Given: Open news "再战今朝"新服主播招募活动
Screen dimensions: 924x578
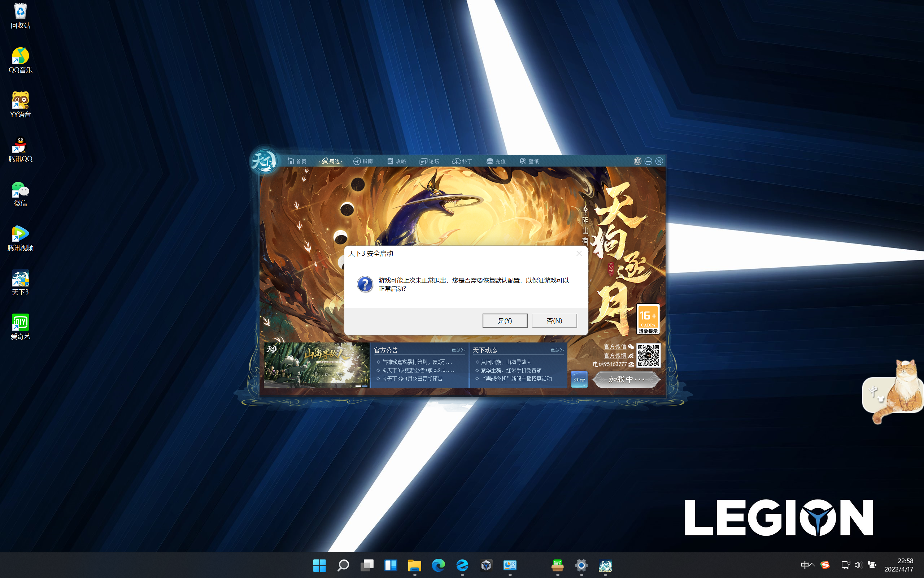Looking at the screenshot, I should tap(516, 379).
